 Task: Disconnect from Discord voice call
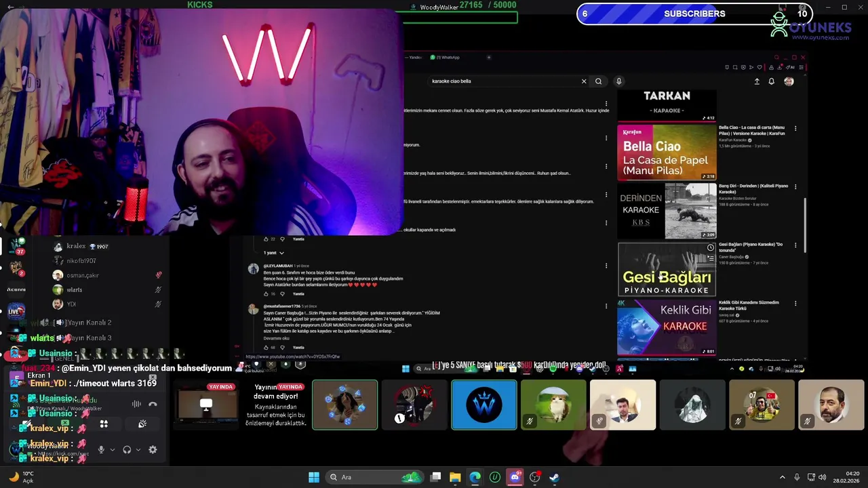tap(153, 404)
